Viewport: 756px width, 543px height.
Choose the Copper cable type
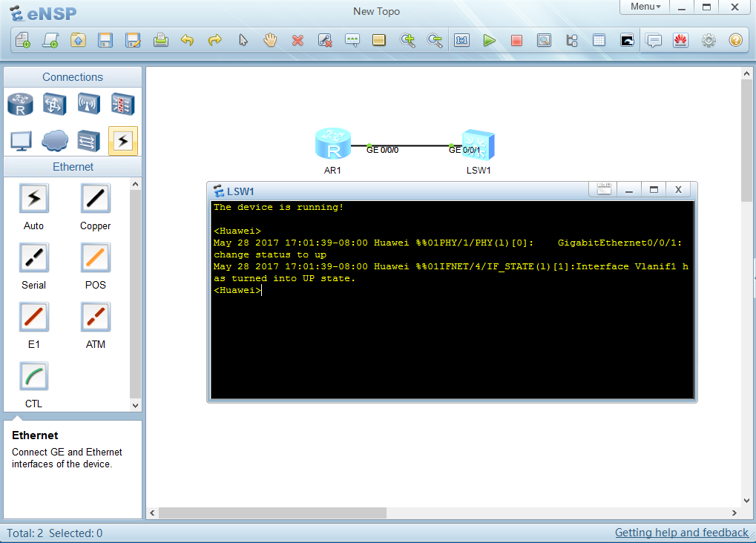pyautogui.click(x=96, y=198)
